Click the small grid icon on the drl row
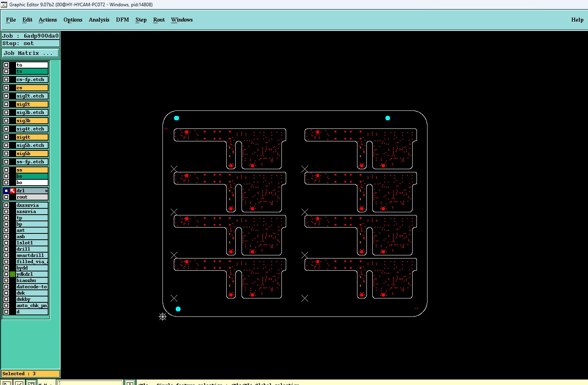The height and width of the screenshot is (385, 588). tap(46, 191)
